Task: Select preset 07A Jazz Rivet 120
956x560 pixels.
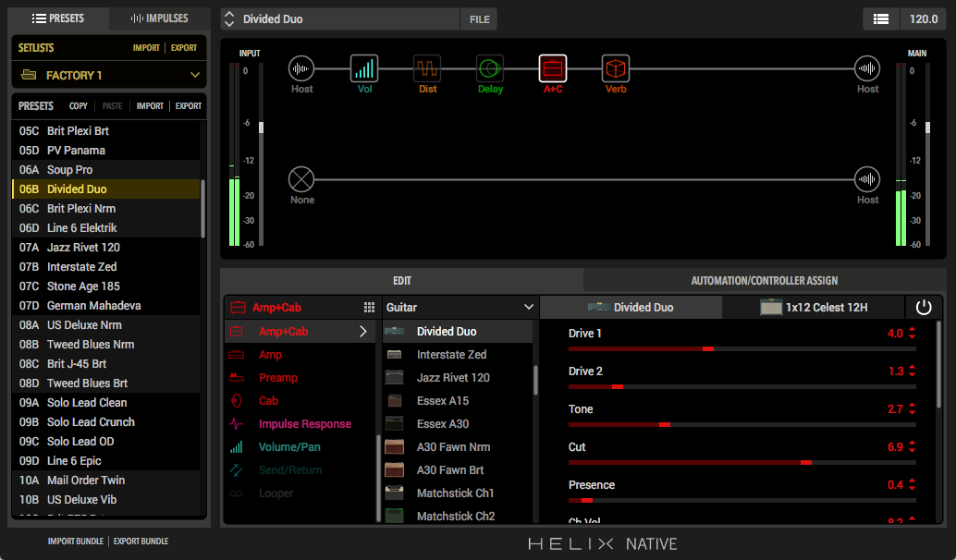Action: 83,248
